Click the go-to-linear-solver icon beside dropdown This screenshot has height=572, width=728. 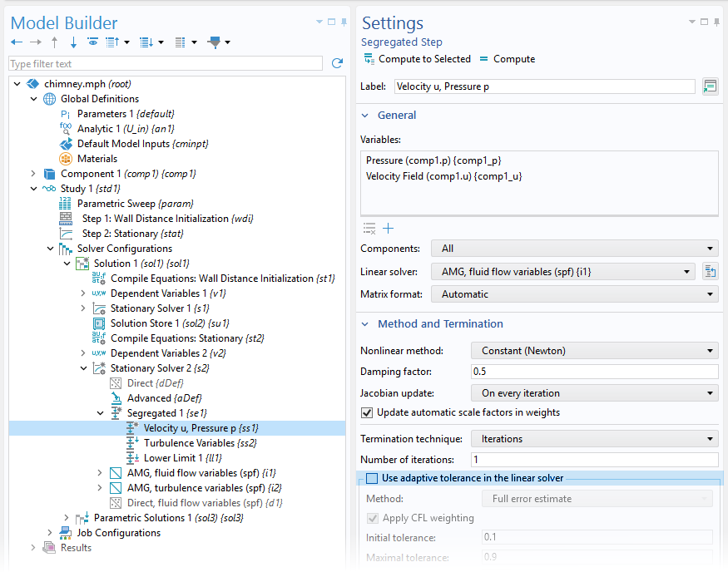(x=710, y=271)
